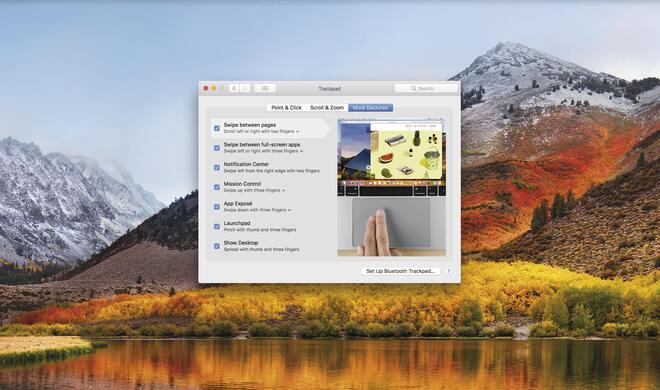660x390 pixels.
Task: Switch to the Point & Click tab
Action: 287,108
